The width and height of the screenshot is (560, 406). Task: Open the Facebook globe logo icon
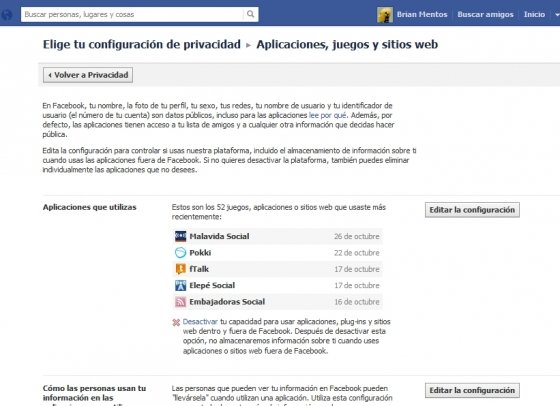tap(6, 15)
